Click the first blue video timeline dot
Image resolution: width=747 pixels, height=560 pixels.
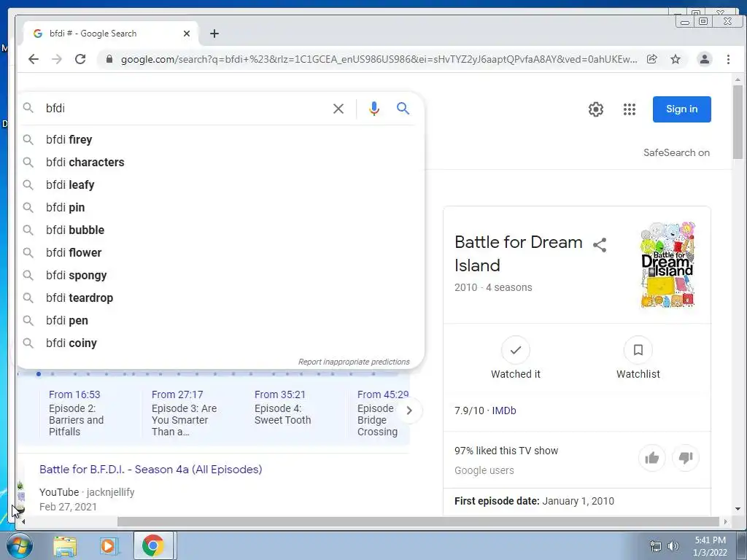tap(39, 374)
